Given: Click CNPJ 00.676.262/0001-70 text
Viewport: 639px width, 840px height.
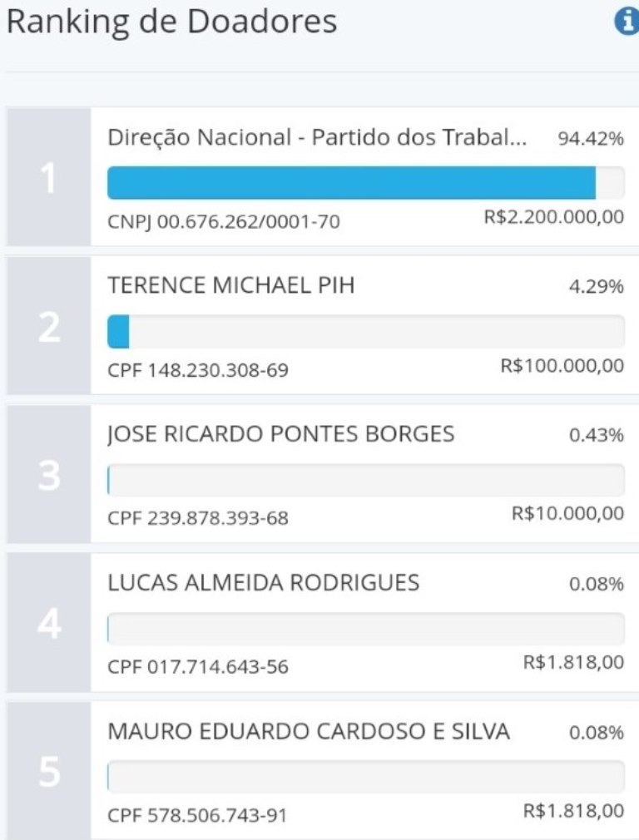Looking at the screenshot, I should pyautogui.click(x=224, y=221).
